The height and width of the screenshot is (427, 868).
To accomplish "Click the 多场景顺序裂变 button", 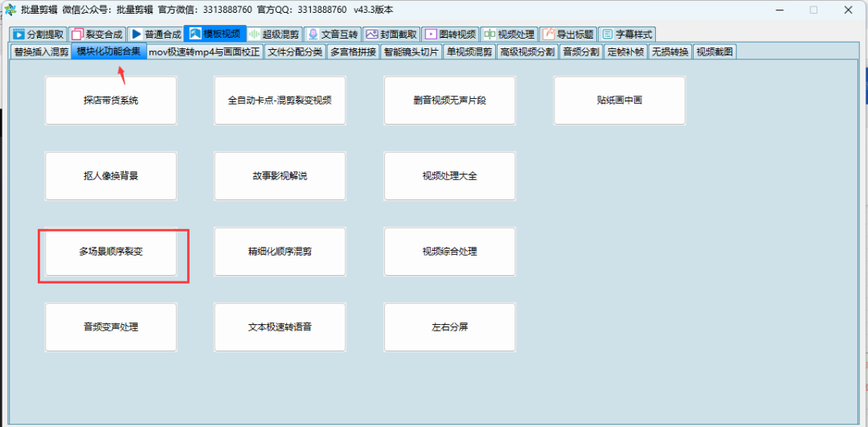I will tap(111, 252).
